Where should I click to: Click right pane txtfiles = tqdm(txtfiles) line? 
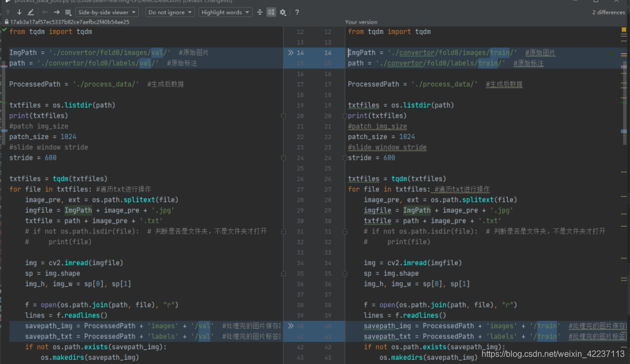point(397,179)
